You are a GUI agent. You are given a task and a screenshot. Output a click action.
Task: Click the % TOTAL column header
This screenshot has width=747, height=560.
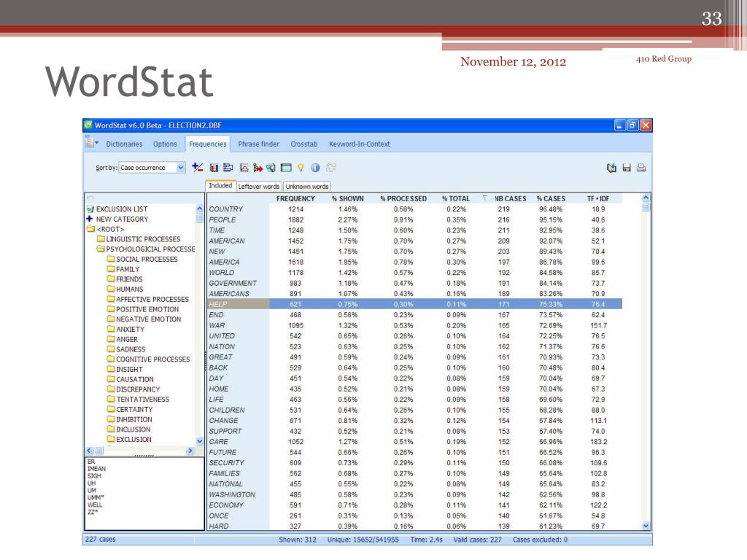coord(456,198)
